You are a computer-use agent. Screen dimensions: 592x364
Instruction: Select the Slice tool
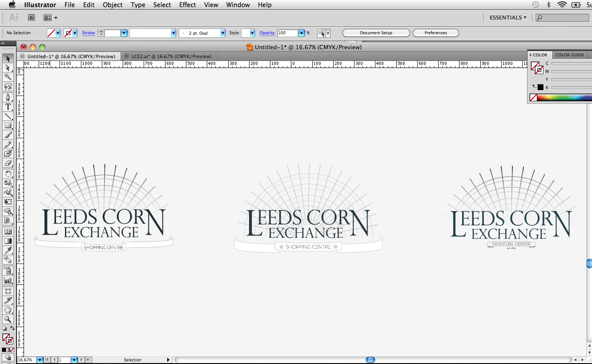click(8, 300)
